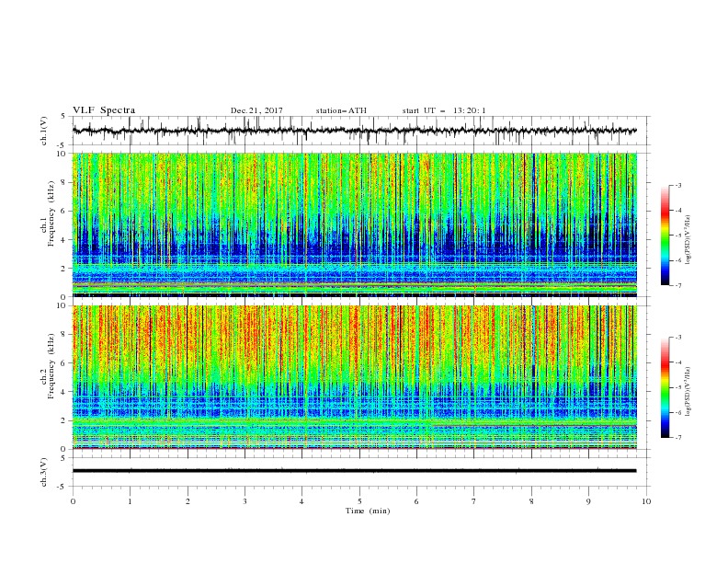Click the ch.2 spectrogram plot
The height and width of the screenshot is (563, 728).
[355, 377]
